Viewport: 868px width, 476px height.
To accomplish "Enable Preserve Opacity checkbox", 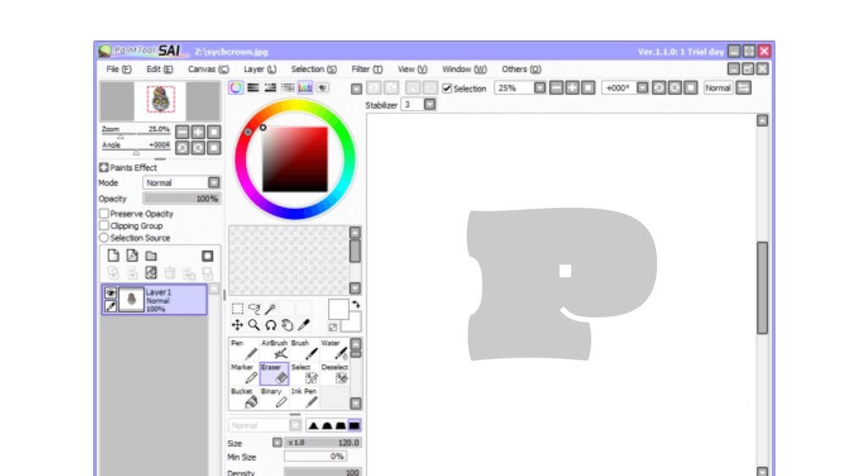I will 103,213.
